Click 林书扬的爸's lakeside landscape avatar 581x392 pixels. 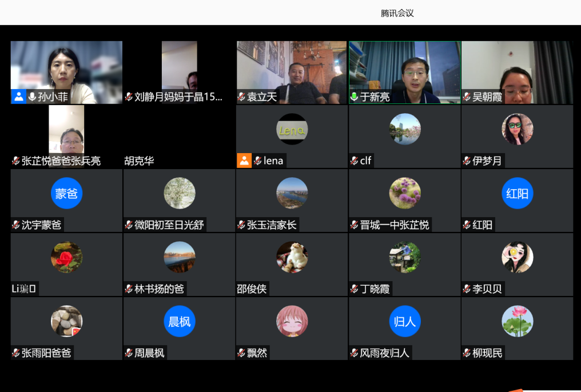point(180,257)
